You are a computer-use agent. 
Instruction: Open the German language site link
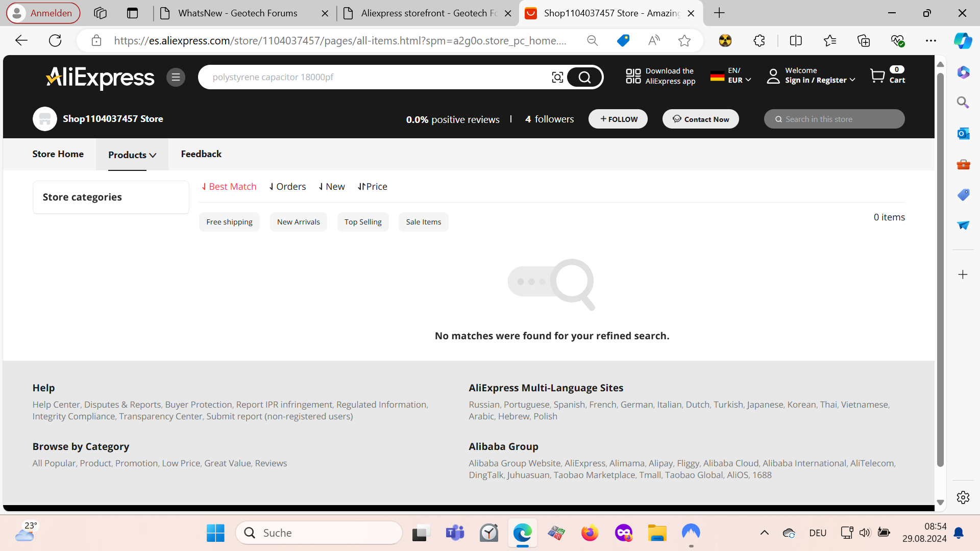click(x=636, y=405)
